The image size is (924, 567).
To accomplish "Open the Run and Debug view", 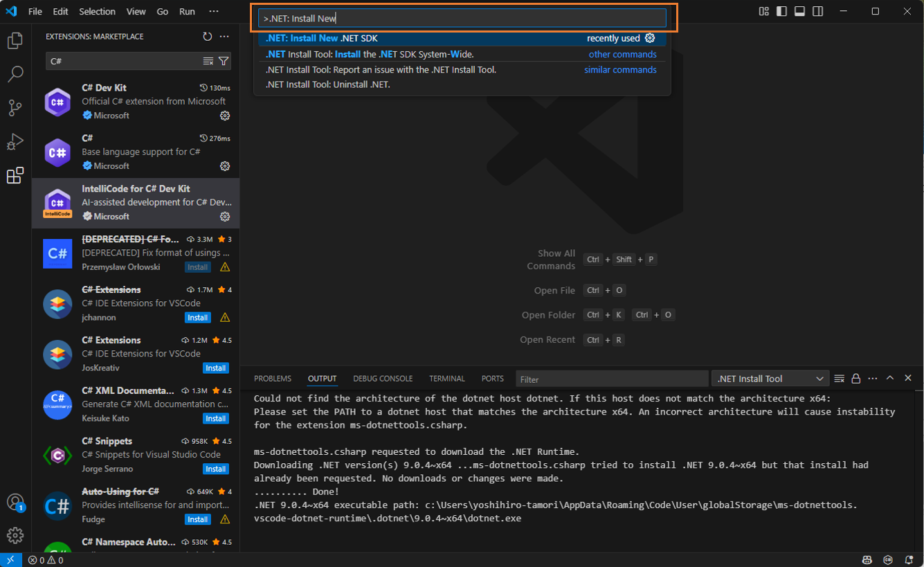I will 15,141.
